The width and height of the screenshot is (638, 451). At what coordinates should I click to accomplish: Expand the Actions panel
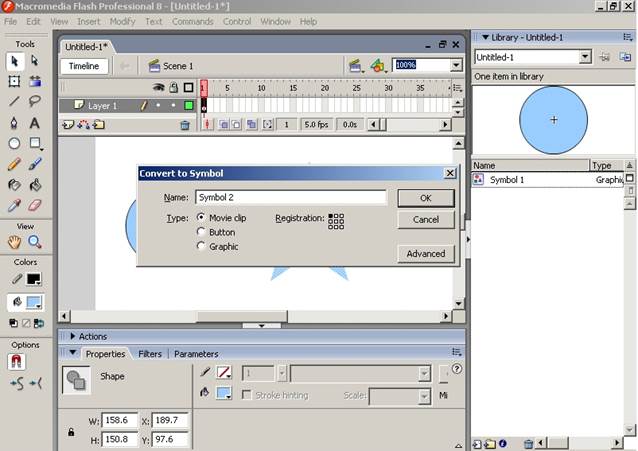73,336
